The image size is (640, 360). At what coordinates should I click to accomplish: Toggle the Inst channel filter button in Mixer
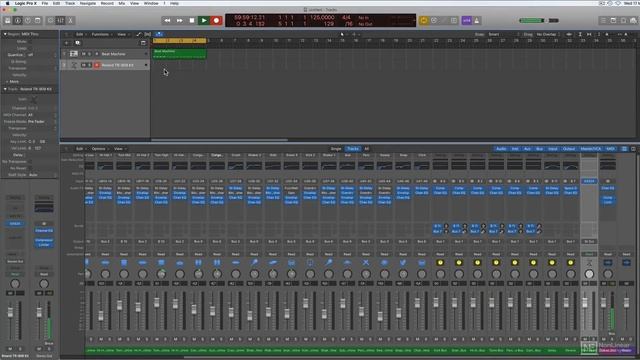click(x=515, y=149)
